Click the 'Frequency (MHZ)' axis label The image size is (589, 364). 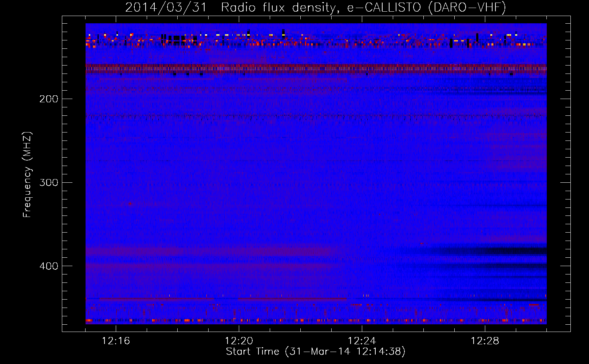pyautogui.click(x=27, y=175)
